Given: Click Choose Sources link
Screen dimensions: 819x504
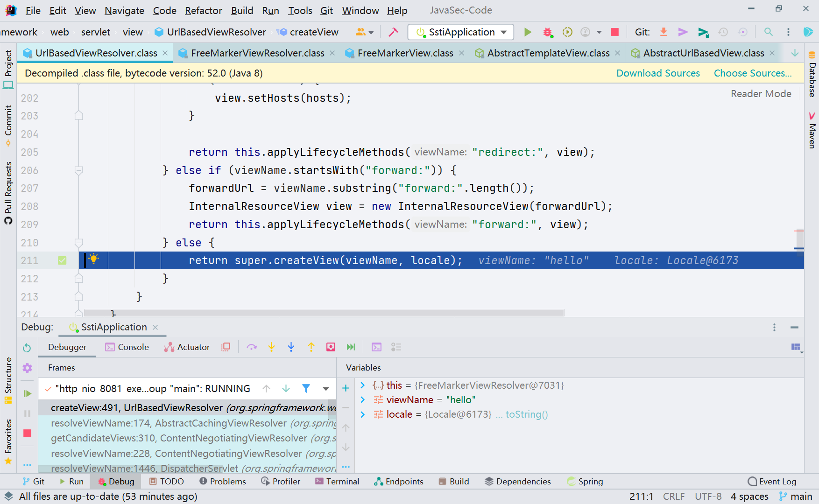Looking at the screenshot, I should pos(753,73).
